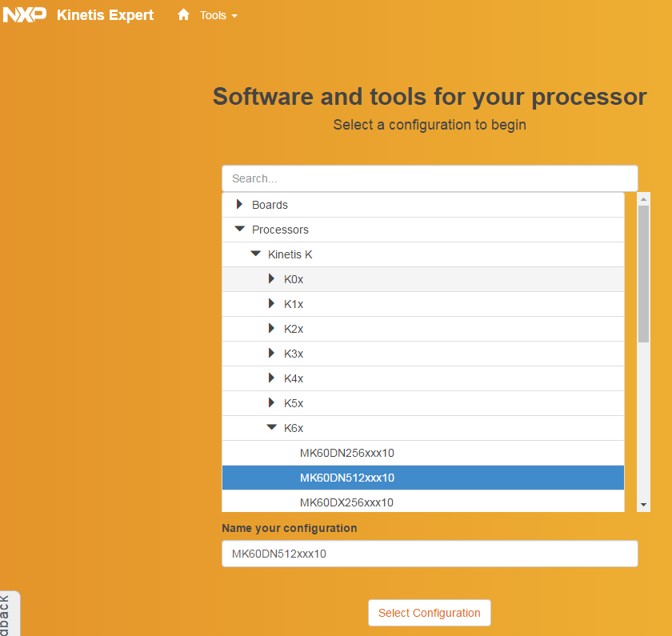Select the K5x label
Image resolution: width=672 pixels, height=636 pixels.
(x=294, y=403)
